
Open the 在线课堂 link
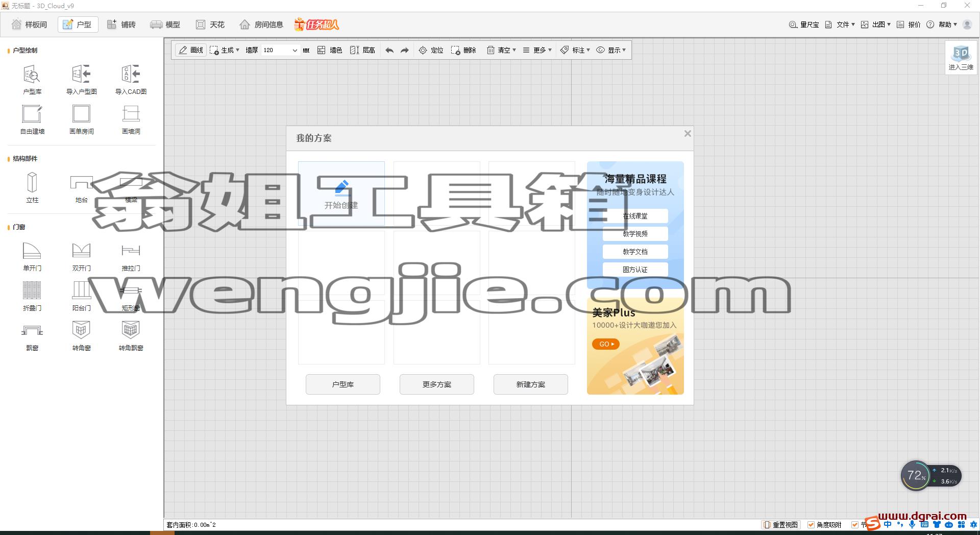(x=635, y=216)
